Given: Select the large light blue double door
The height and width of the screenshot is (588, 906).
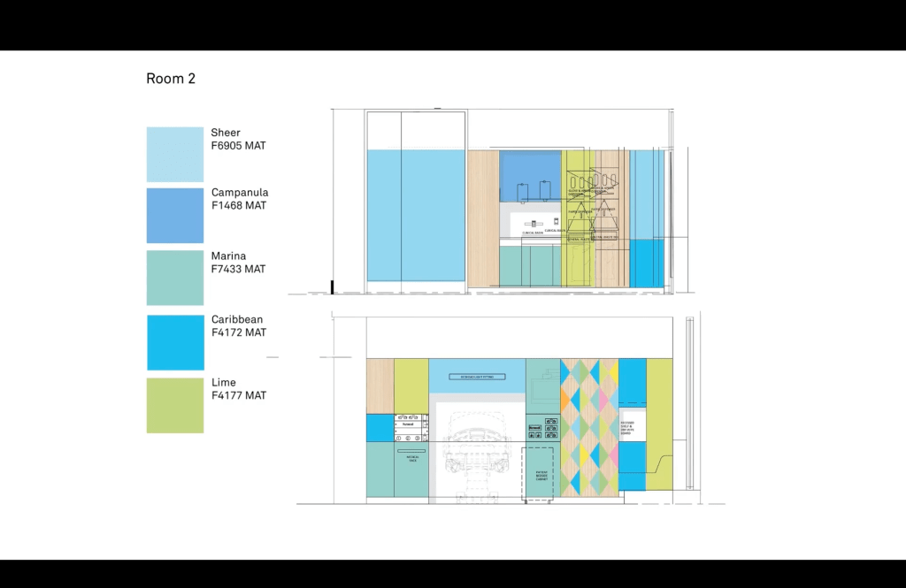Looking at the screenshot, I should (416, 215).
